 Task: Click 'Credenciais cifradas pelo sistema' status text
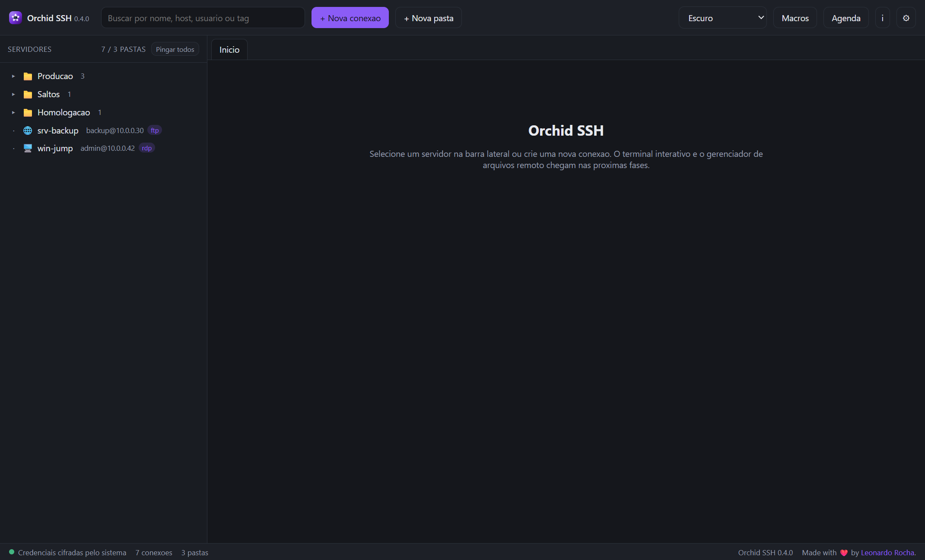72,553
